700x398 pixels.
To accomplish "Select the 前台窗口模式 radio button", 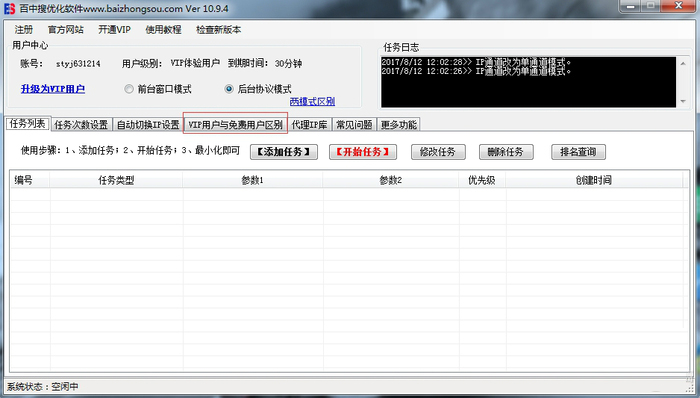I will [x=129, y=89].
